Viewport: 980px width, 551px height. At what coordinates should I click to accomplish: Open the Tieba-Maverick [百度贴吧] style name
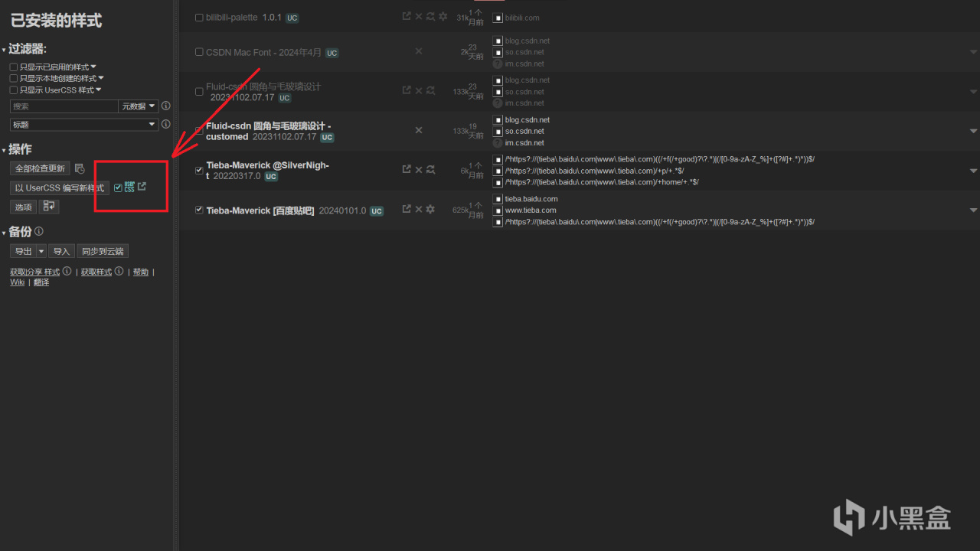click(260, 210)
